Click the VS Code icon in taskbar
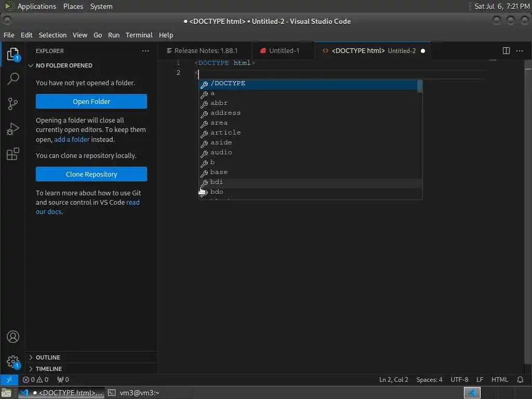Screen dimensions: 532x399 pos(24,393)
